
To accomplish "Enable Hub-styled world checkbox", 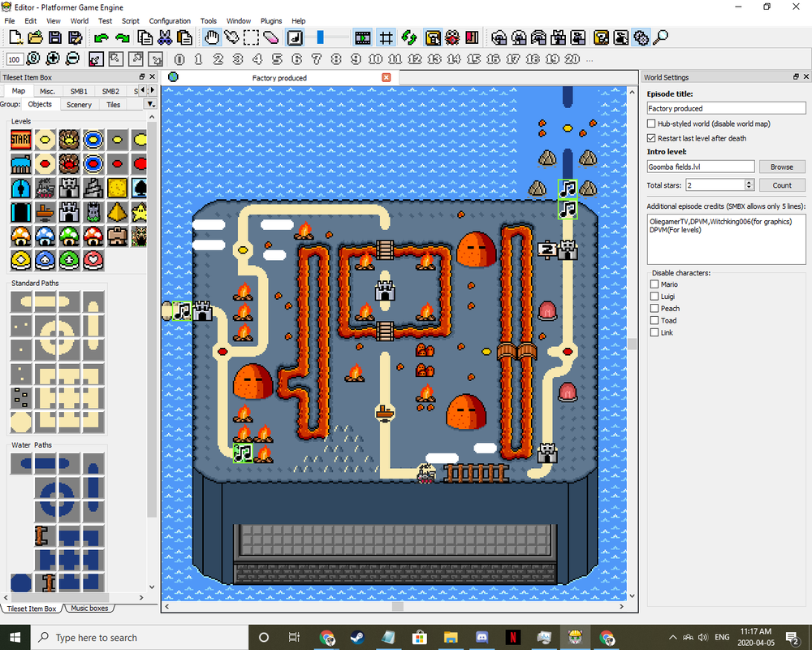I will 651,123.
